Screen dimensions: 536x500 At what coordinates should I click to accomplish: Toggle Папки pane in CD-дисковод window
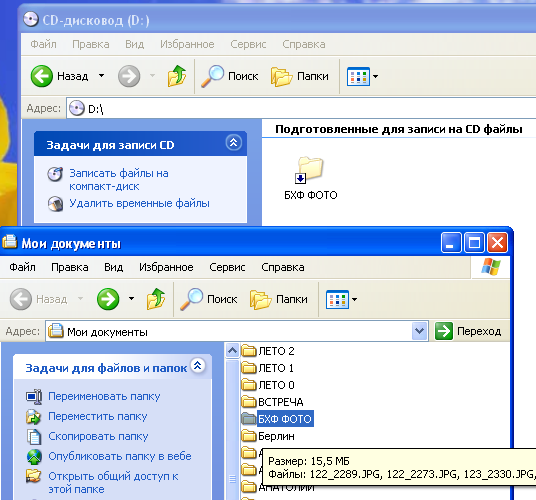[300, 76]
